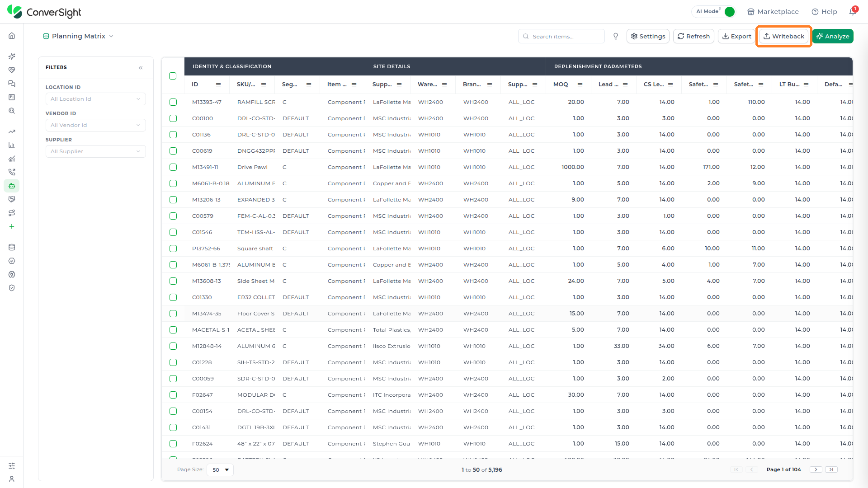Open the home icon in sidebar

[x=12, y=36]
